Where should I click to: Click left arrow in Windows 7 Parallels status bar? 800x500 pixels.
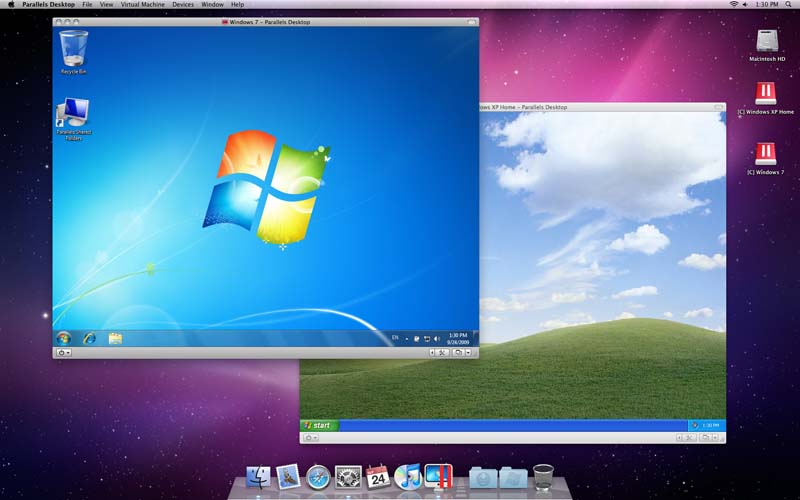pos(432,353)
